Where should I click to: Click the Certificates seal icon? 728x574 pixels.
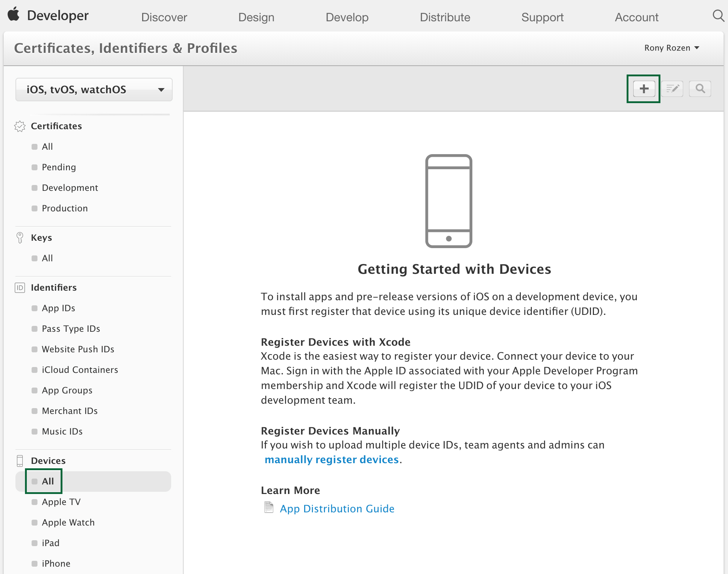point(20,126)
